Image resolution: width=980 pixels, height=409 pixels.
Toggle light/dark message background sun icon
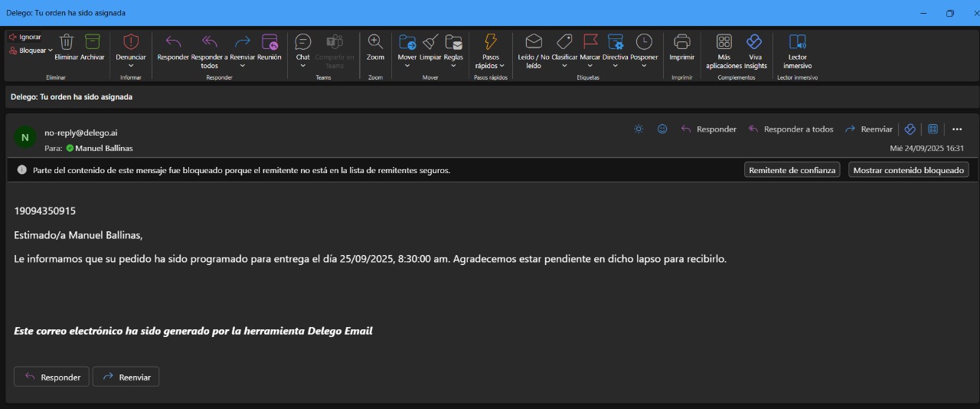pos(639,129)
